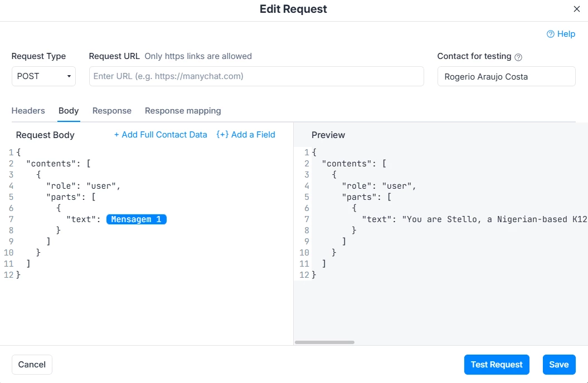Click the Cancel button
This screenshot has width=588, height=383.
point(32,365)
